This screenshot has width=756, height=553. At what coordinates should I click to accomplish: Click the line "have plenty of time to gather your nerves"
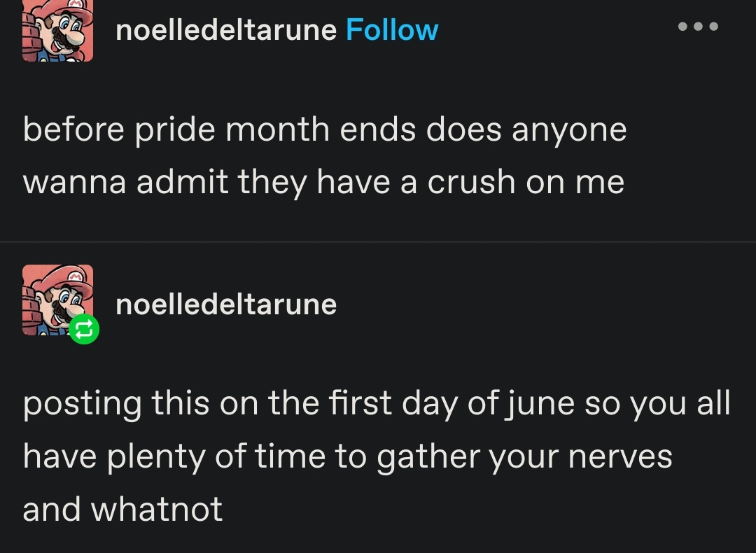347,456
